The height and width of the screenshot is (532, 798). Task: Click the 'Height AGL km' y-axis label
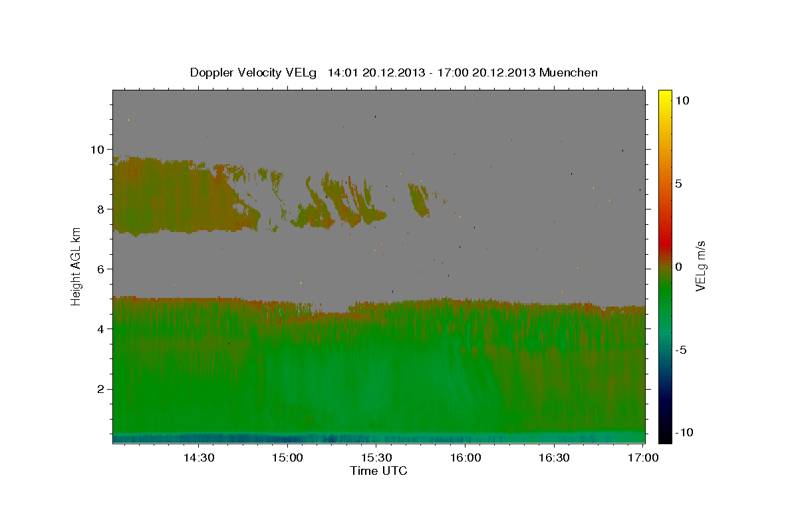[76, 266]
